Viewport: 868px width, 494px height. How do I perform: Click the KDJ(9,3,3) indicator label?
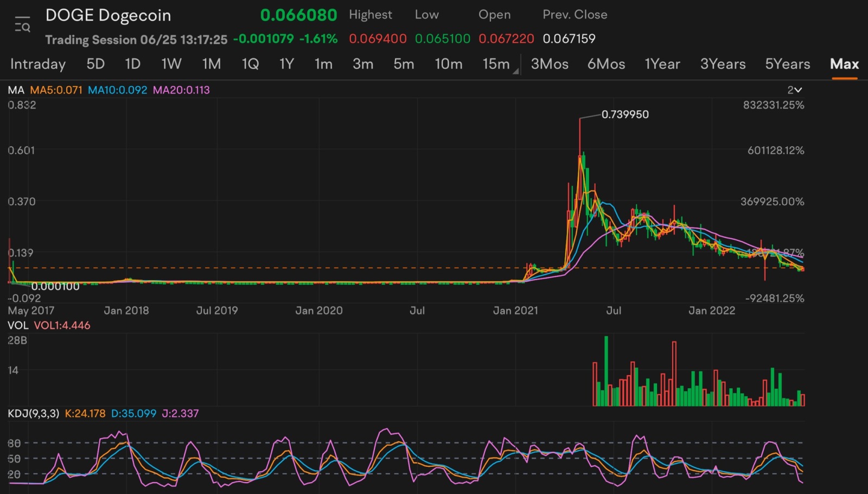click(34, 414)
